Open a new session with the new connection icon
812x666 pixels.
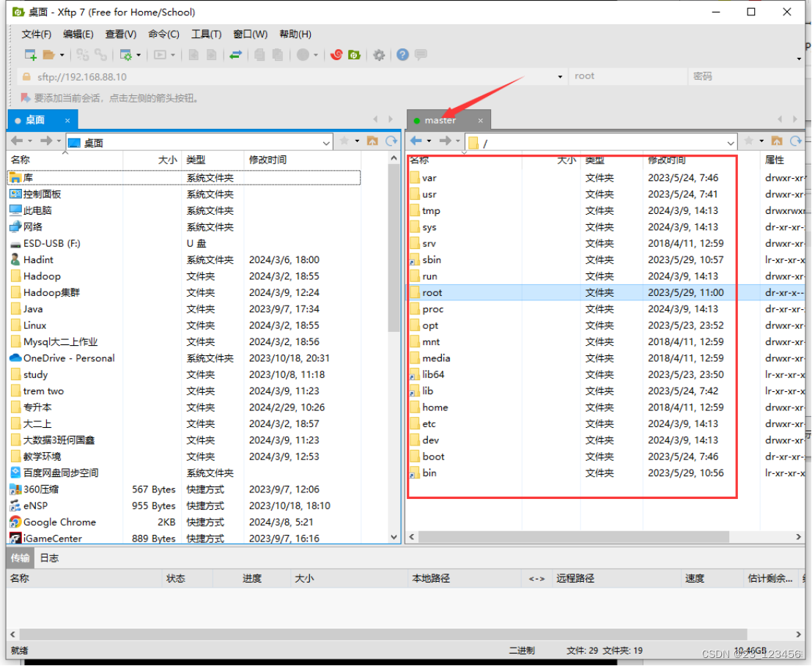click(x=31, y=55)
